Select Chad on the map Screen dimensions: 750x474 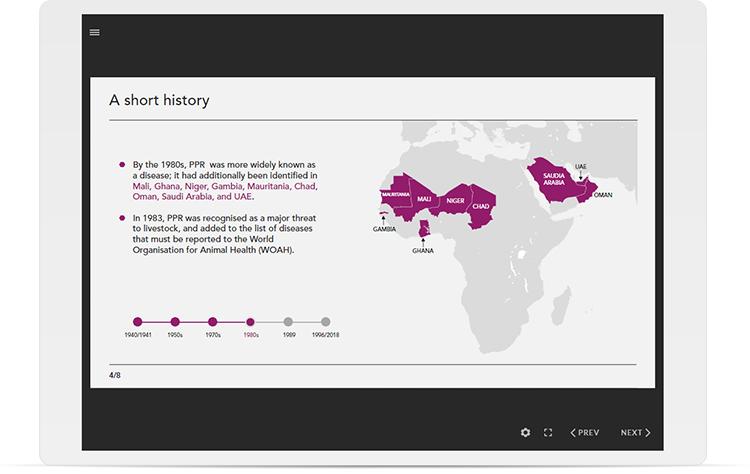(x=481, y=205)
